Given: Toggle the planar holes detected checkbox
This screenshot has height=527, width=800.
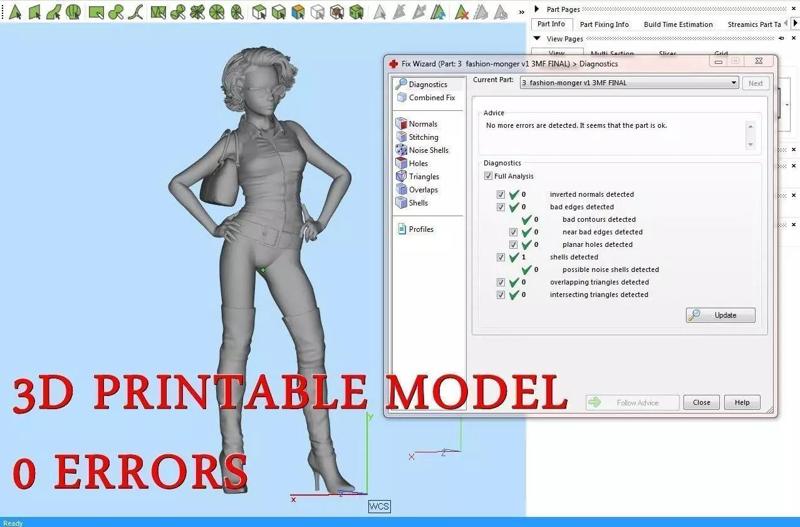Looking at the screenshot, I should (513, 244).
